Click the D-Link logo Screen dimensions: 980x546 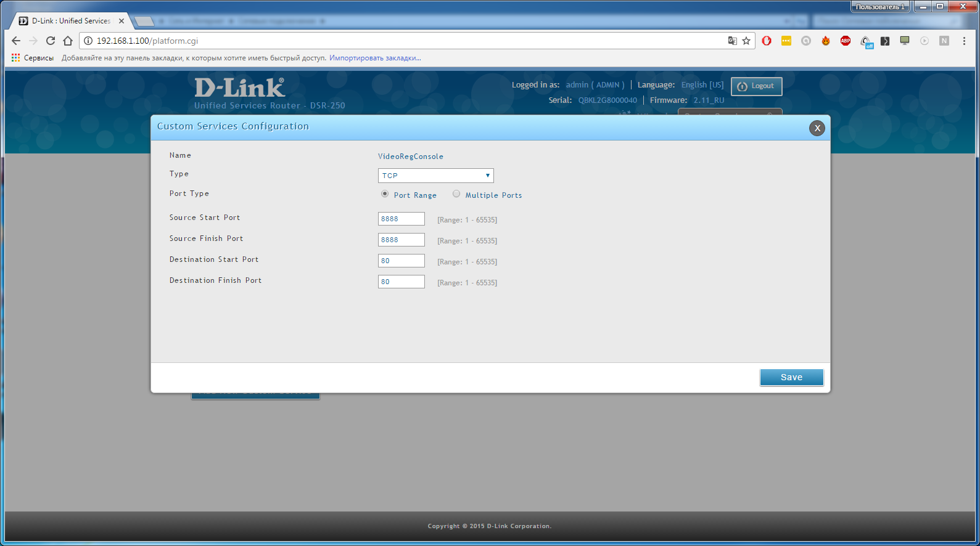point(240,88)
